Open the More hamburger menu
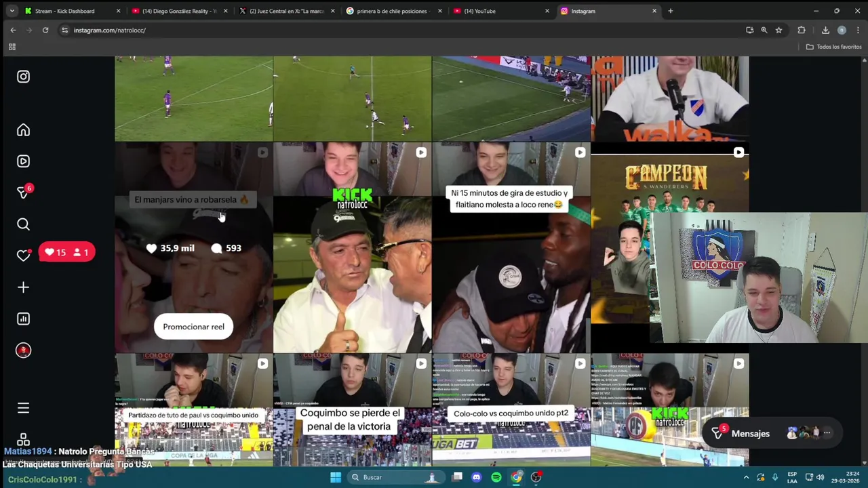Viewport: 868px width, 488px height. (23, 408)
